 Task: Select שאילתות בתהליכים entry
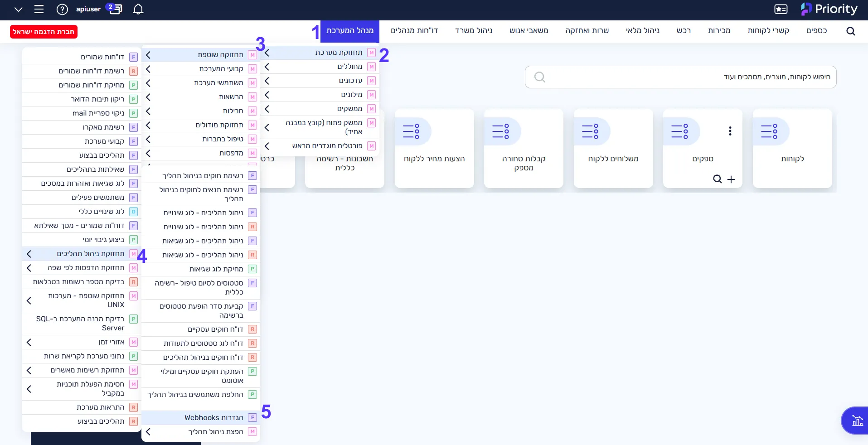coord(82,169)
